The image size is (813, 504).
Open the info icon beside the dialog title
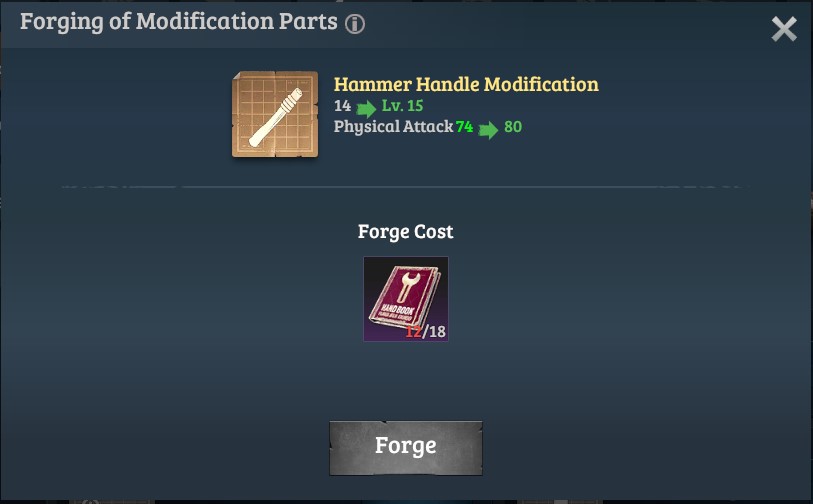355,24
